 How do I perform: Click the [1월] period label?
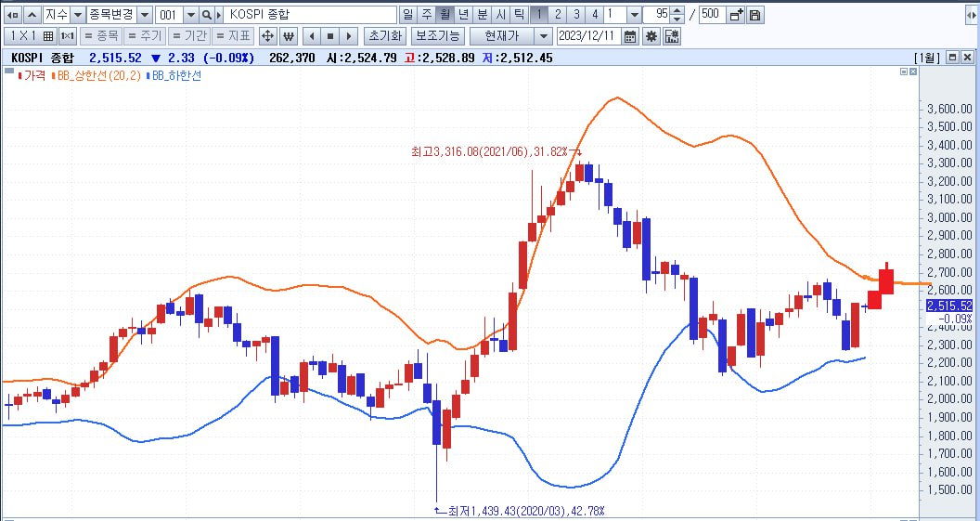929,58
